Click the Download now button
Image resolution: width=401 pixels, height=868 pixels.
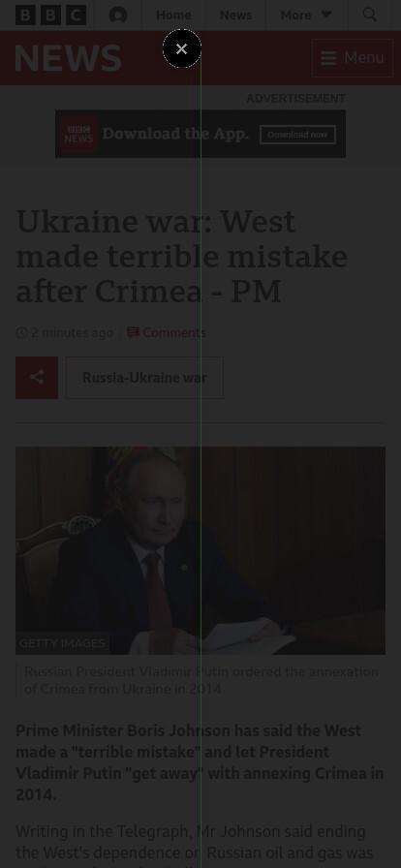tap(298, 135)
